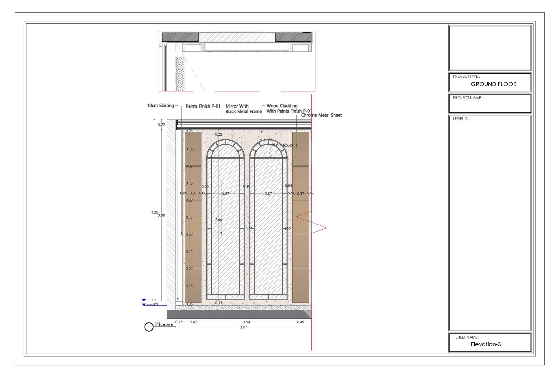
Task: Click the GROUND FLOOR project type field
Action: coord(493,84)
